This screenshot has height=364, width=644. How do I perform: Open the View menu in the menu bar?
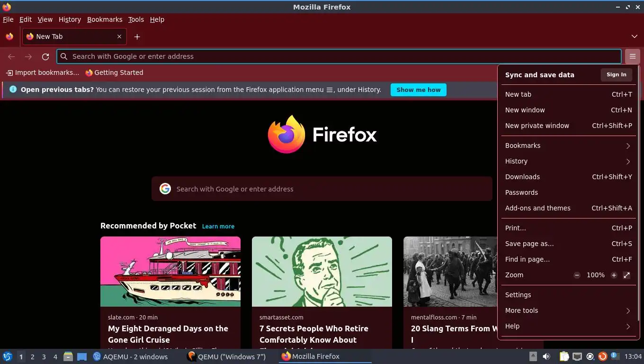(x=45, y=19)
